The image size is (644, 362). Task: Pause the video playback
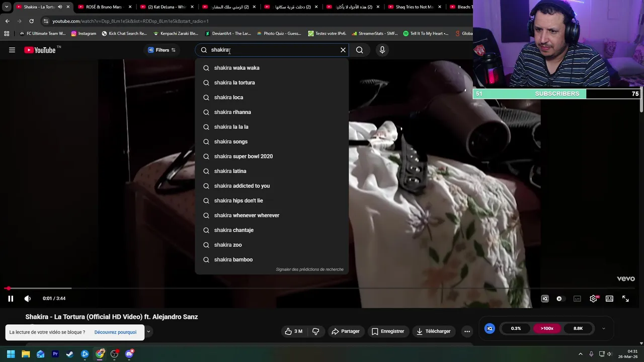[x=11, y=299]
